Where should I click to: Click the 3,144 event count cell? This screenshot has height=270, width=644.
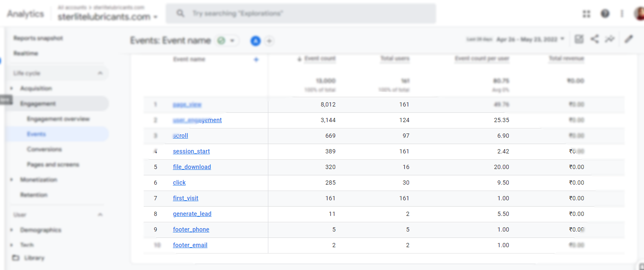point(328,120)
